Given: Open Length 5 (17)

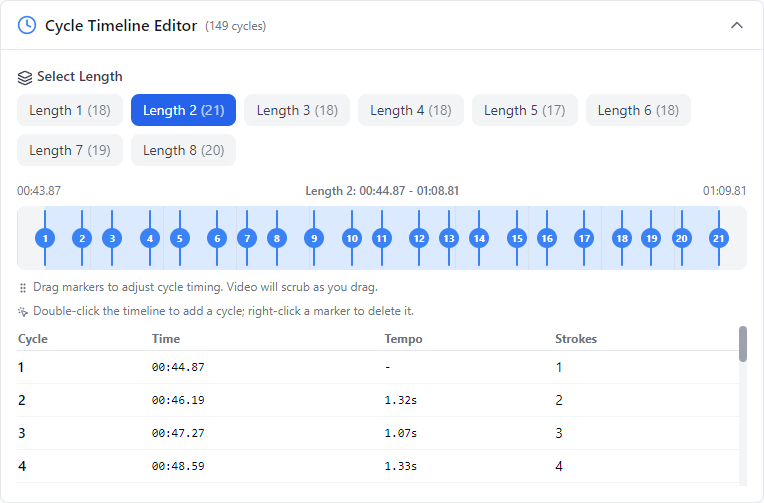Looking at the screenshot, I should tap(525, 110).
